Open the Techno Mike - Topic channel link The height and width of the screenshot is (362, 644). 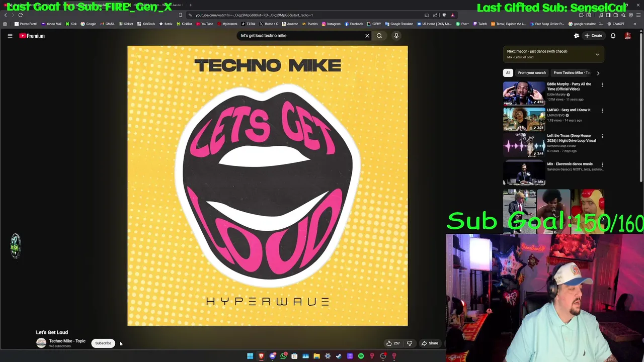click(x=67, y=341)
